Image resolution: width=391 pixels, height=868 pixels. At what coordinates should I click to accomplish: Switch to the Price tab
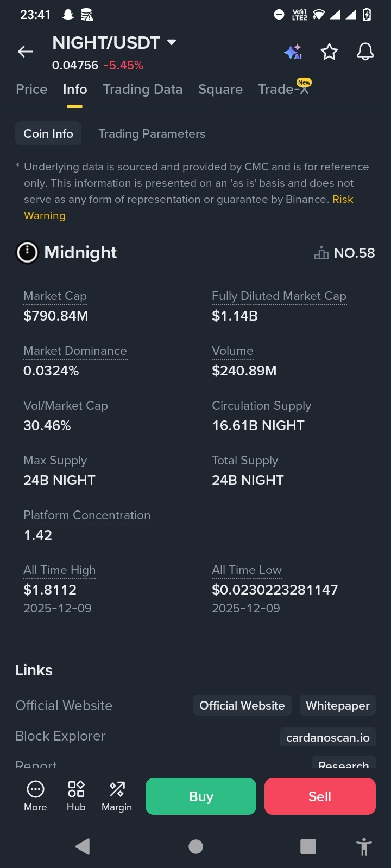(x=31, y=90)
